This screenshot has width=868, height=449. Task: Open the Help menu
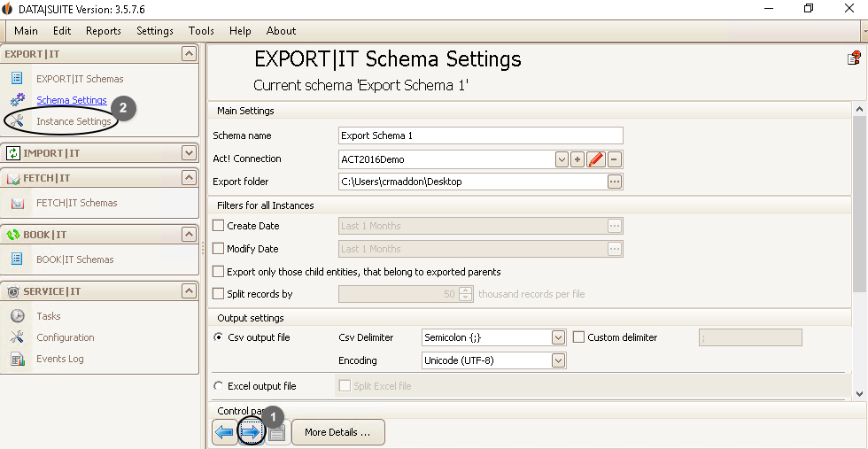click(240, 31)
